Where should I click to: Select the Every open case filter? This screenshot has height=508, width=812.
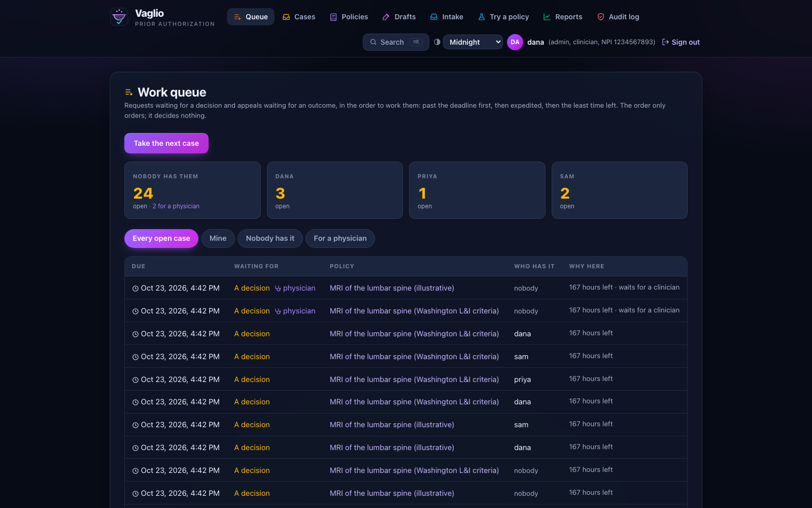click(161, 238)
